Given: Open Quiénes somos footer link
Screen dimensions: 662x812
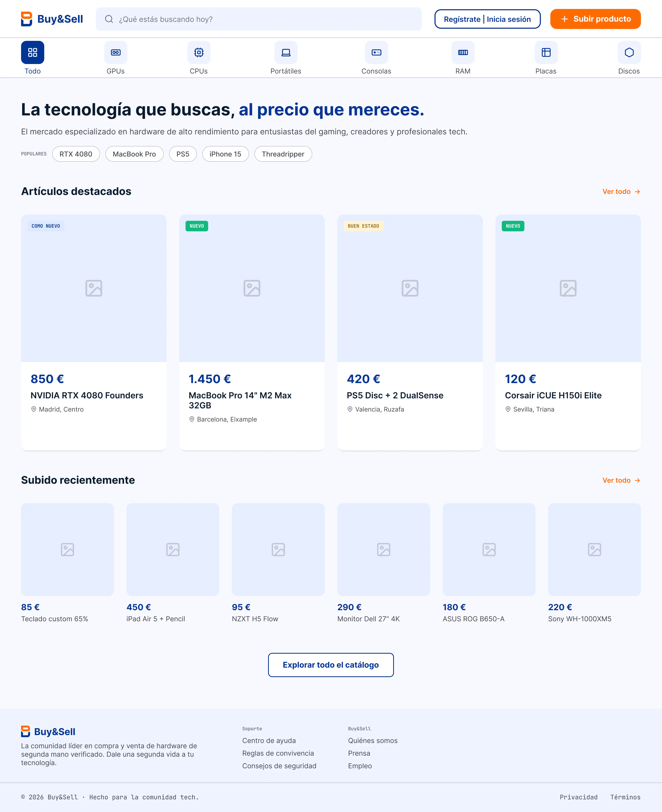Looking at the screenshot, I should point(373,741).
